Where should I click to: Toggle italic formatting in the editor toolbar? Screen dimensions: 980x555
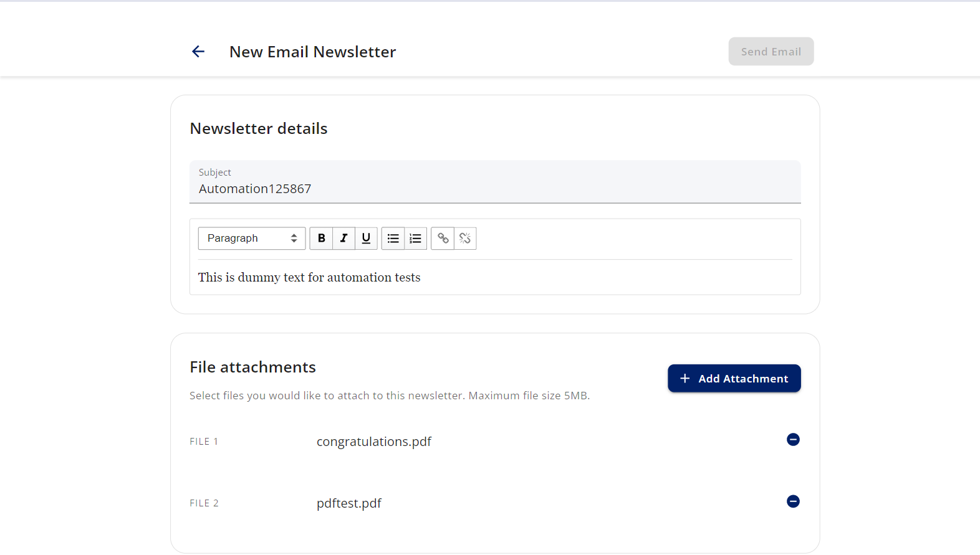(343, 238)
